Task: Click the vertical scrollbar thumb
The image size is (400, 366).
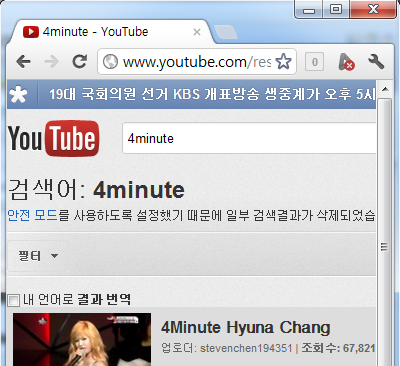Action: point(385,232)
